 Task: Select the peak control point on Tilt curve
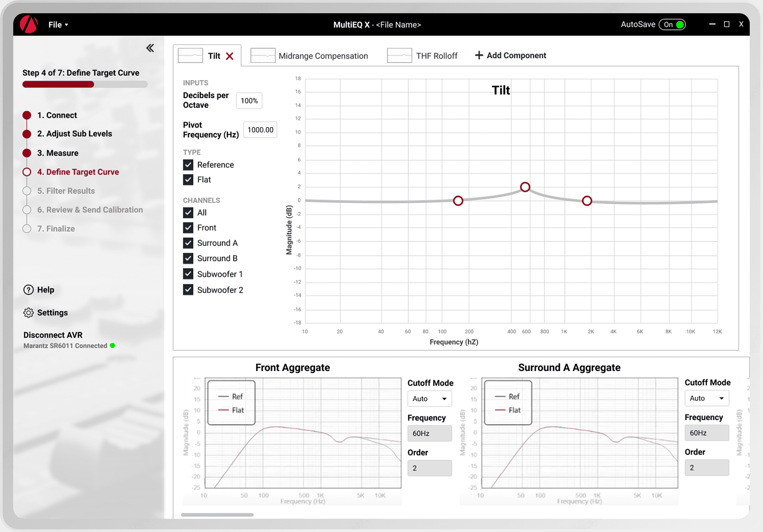525,187
